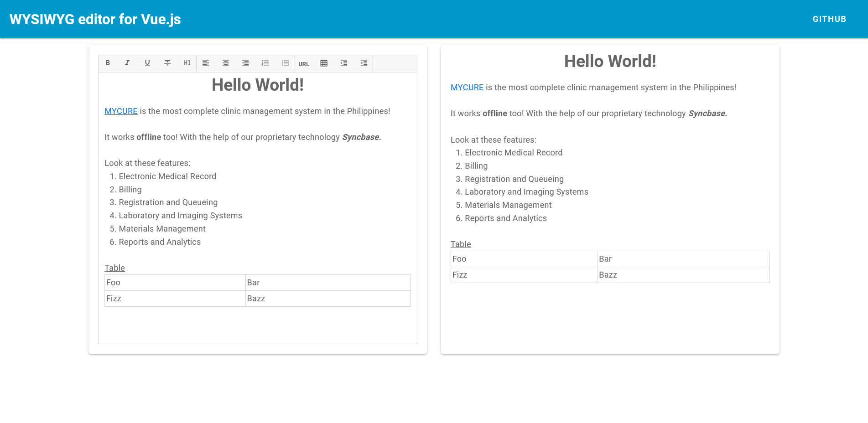Screen dimensions: 868x423
Task: Click the preview panel's Hello World! heading
Action: [610, 61]
